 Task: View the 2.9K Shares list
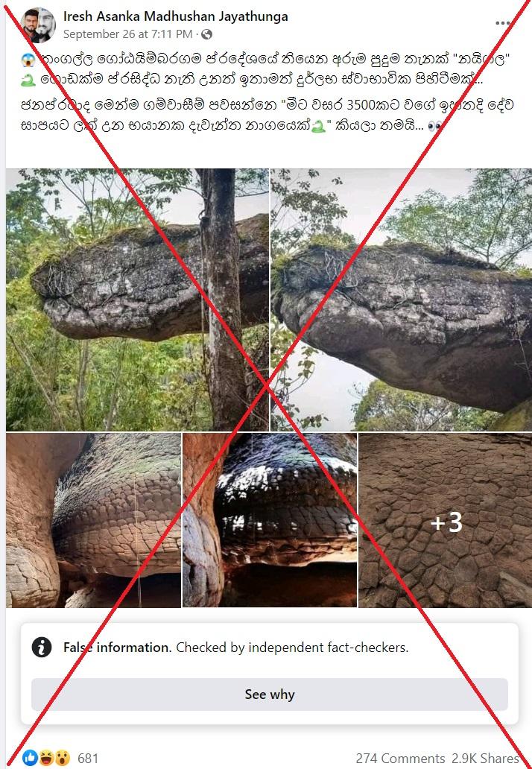pyautogui.click(x=486, y=759)
